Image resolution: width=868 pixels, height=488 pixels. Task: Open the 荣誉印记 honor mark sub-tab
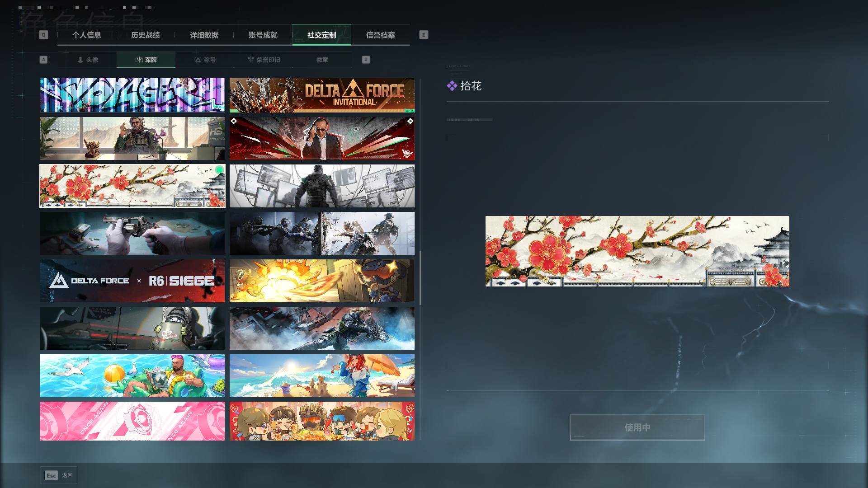tap(264, 60)
